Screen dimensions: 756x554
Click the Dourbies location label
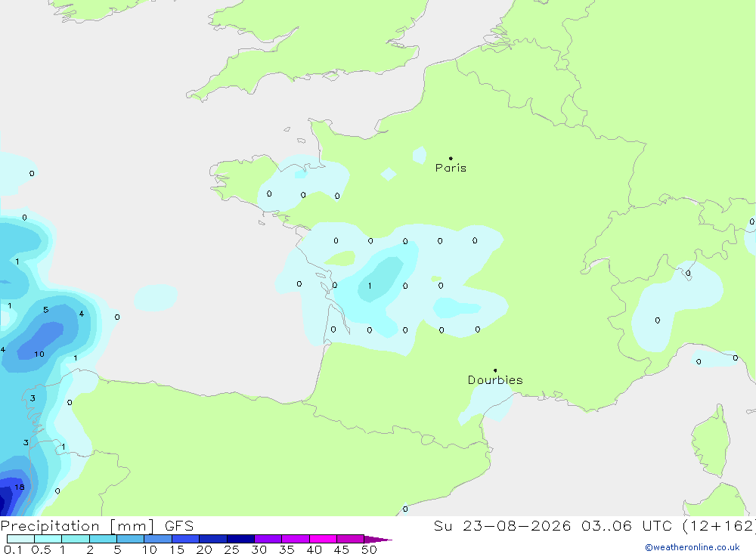click(495, 380)
